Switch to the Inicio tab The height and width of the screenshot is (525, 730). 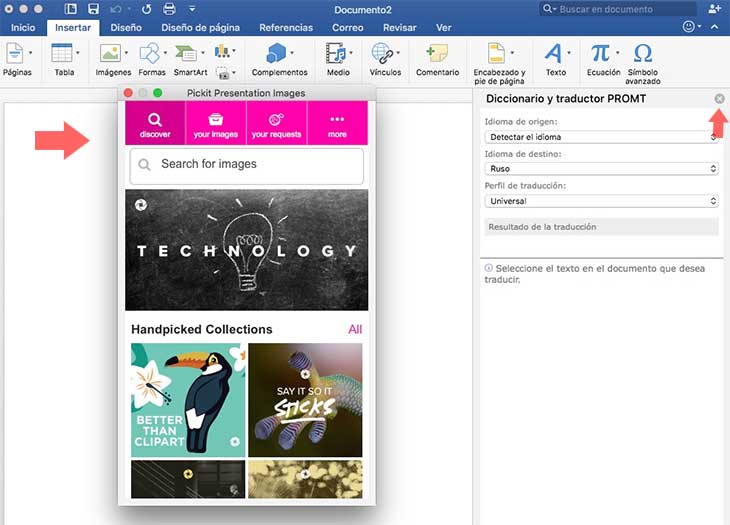pos(23,27)
